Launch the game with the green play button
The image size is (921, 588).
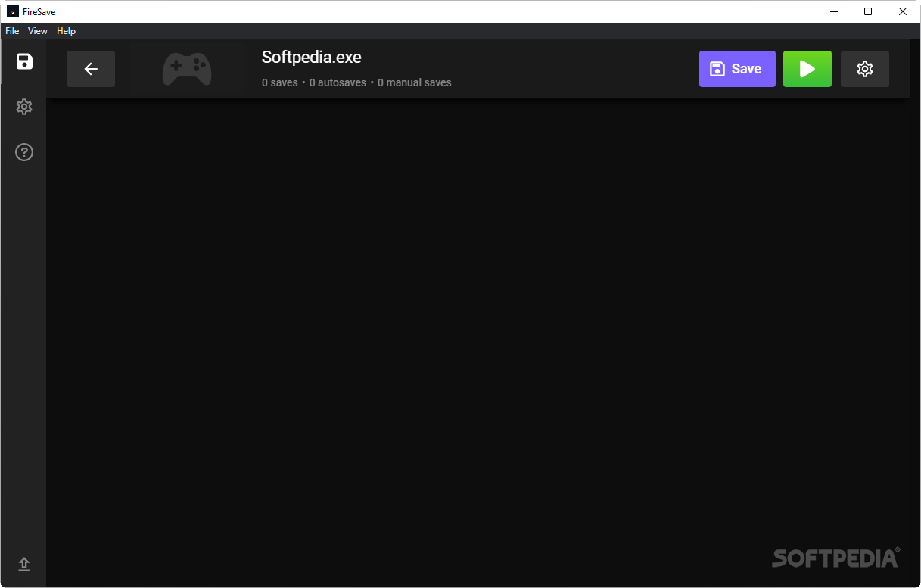(807, 69)
